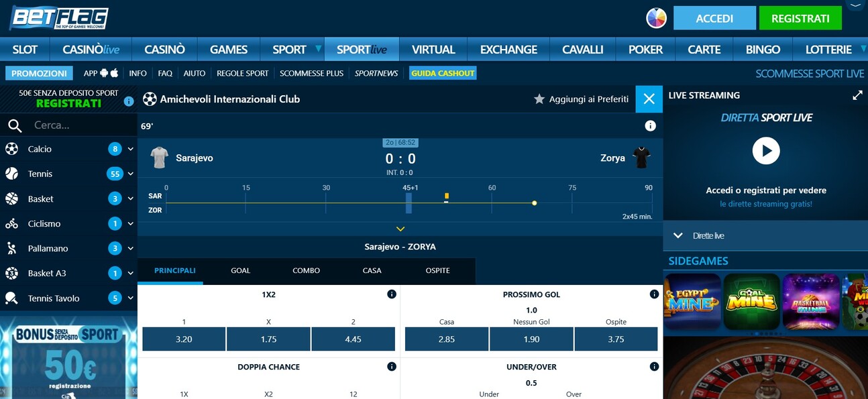Click the Cerca search field
Screen dimensions: 868x399
click(x=80, y=125)
